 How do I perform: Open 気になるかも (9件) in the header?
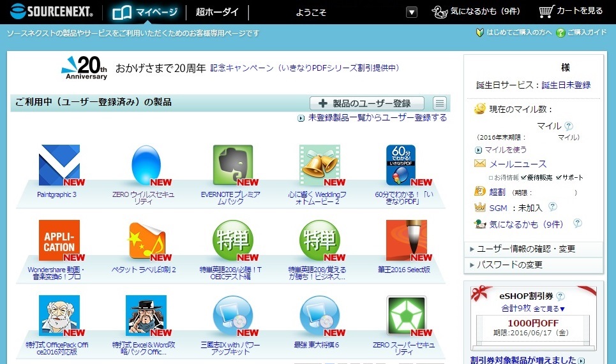pos(485,11)
